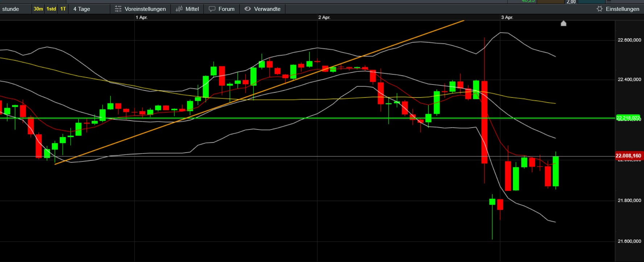
Task: Open the Forum speech bubble button
Action: click(222, 9)
